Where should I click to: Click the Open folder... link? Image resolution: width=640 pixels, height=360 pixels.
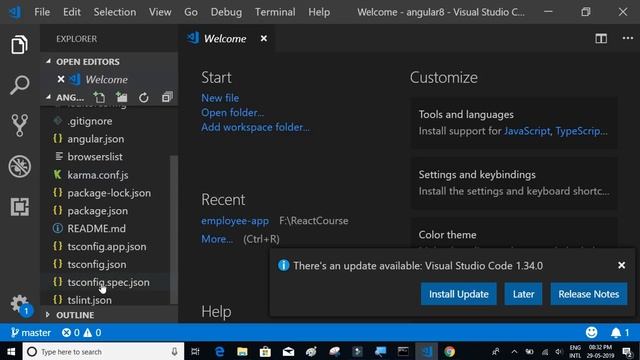pos(232,113)
